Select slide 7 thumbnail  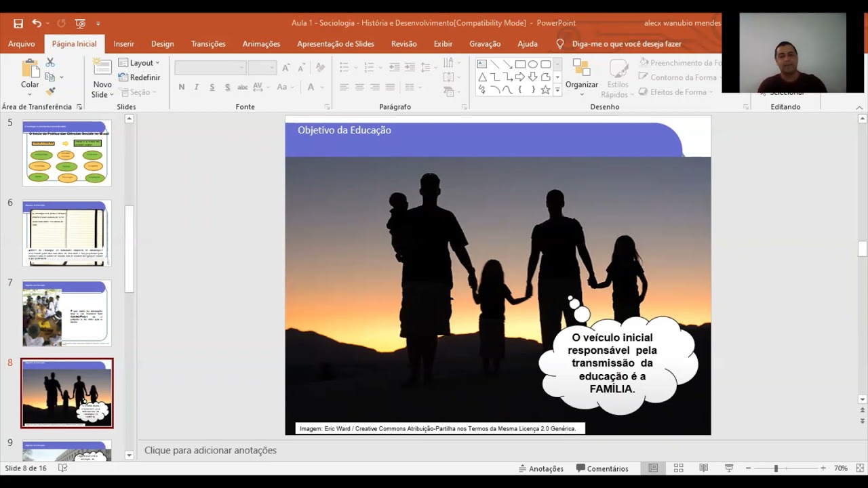pos(66,313)
